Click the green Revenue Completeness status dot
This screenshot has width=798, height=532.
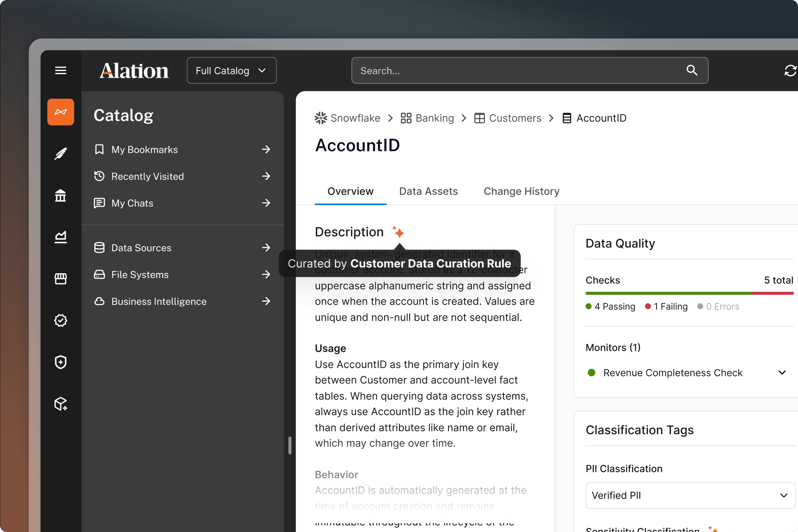click(x=591, y=372)
